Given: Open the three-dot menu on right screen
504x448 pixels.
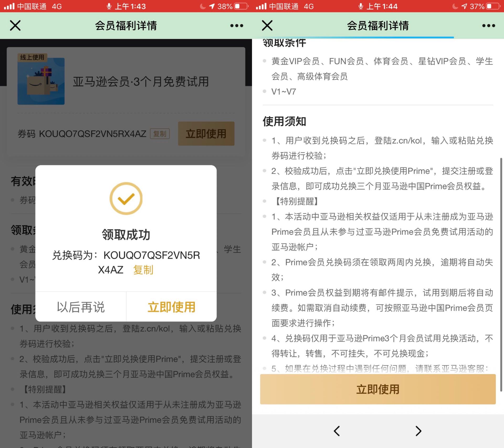Looking at the screenshot, I should click(489, 25).
